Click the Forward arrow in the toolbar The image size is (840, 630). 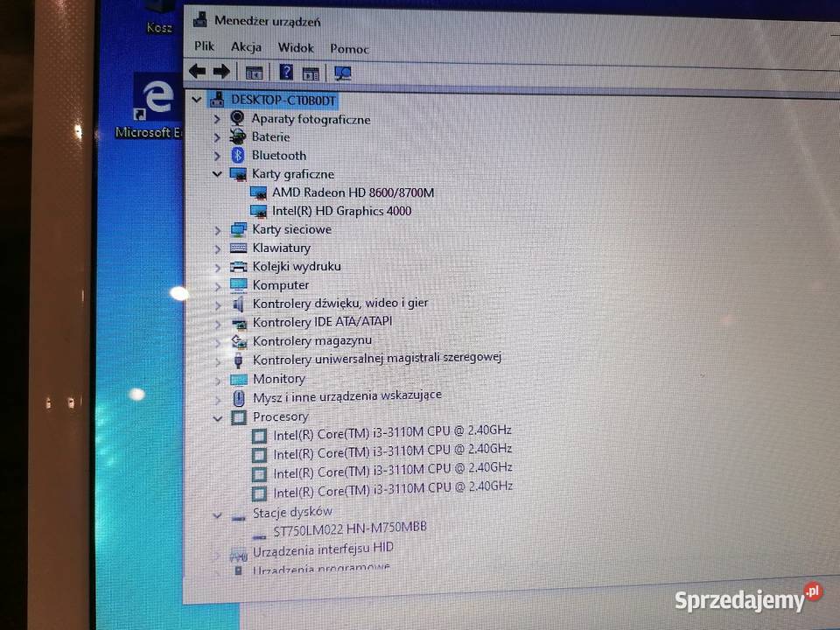point(221,71)
